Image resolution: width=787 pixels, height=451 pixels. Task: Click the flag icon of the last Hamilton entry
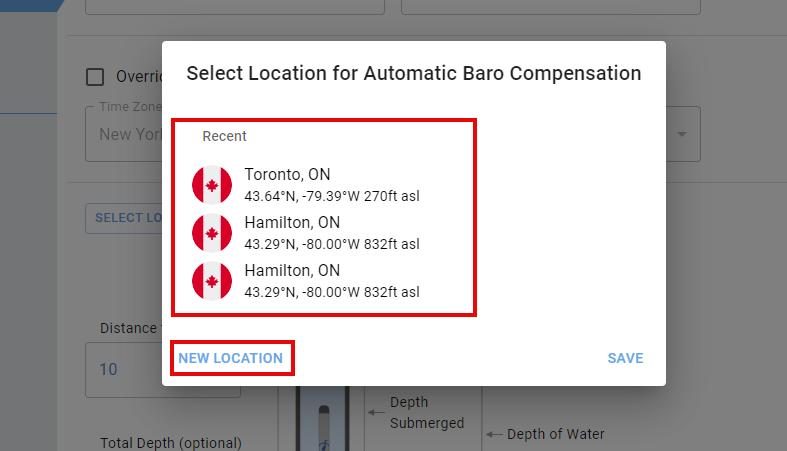(211, 281)
